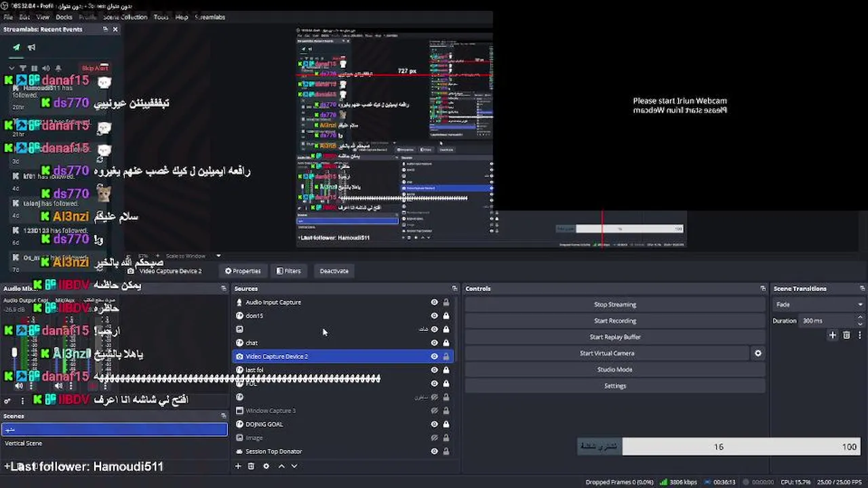This screenshot has height=488, width=868.
Task: Remove selected source using Sources trash icon
Action: pyautogui.click(x=251, y=466)
